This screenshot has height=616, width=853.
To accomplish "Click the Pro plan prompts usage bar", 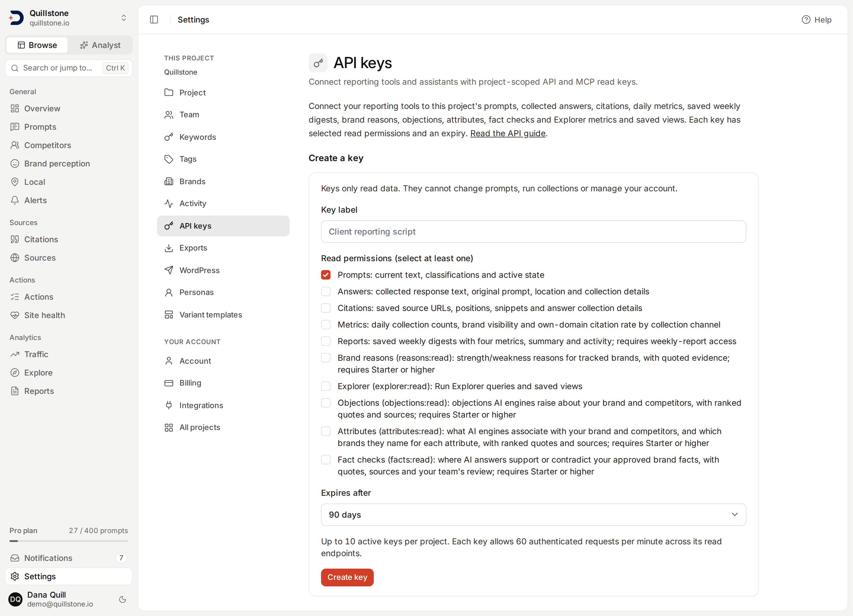I will pyautogui.click(x=69, y=541).
